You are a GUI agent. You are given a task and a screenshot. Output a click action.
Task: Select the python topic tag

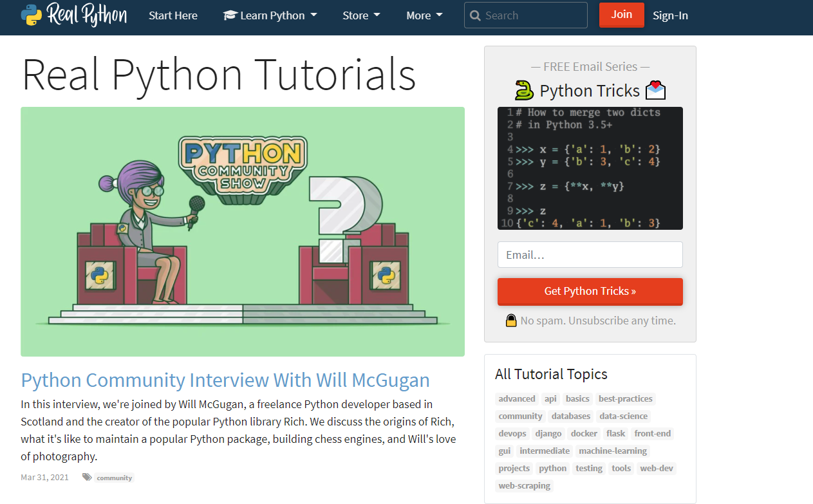point(553,468)
